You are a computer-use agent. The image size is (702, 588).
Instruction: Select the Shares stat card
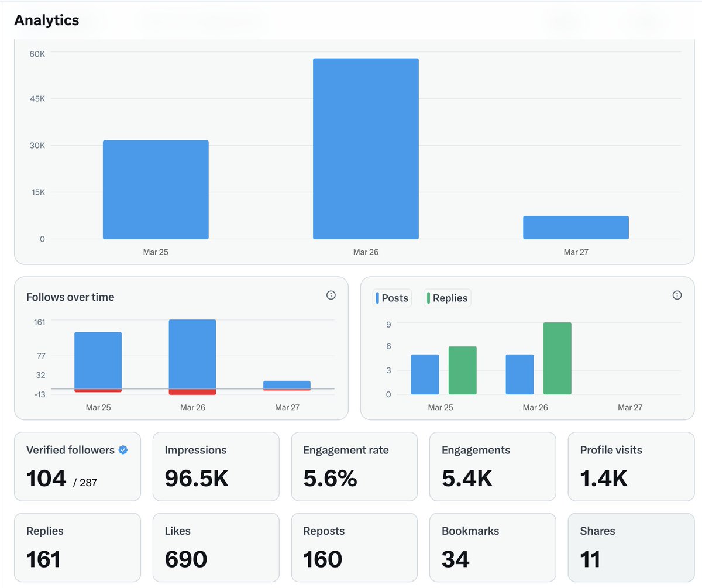click(631, 547)
